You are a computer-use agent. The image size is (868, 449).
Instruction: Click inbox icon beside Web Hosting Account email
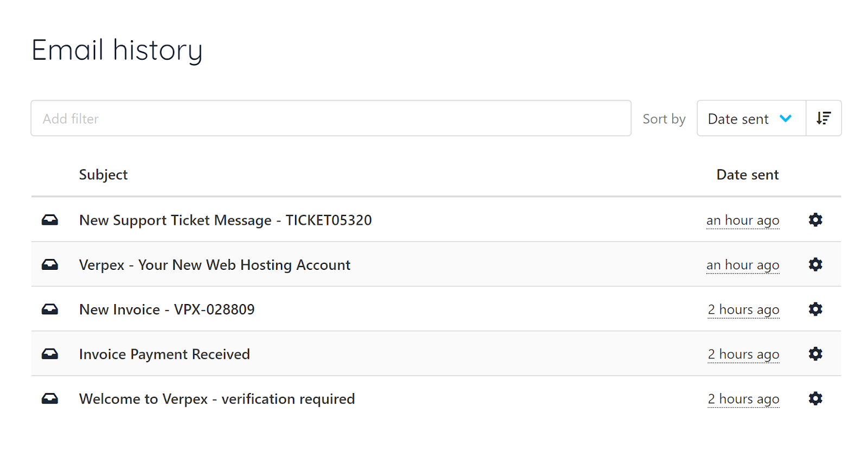(50, 264)
